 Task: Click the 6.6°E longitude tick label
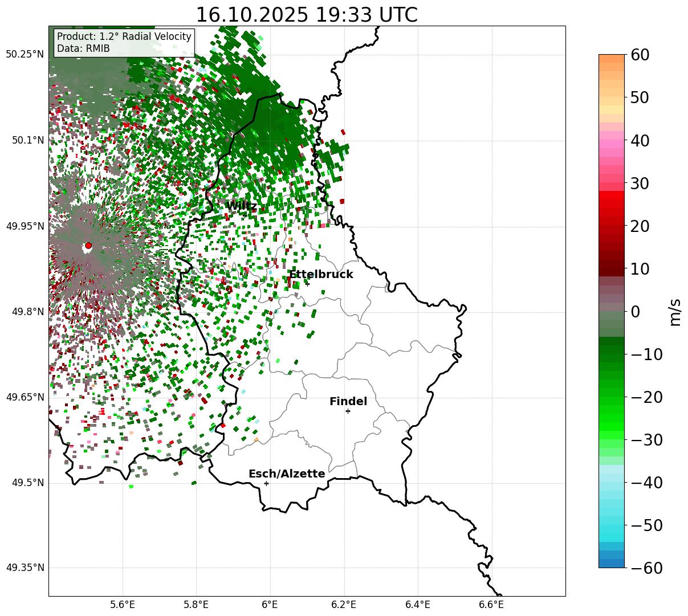(x=491, y=604)
